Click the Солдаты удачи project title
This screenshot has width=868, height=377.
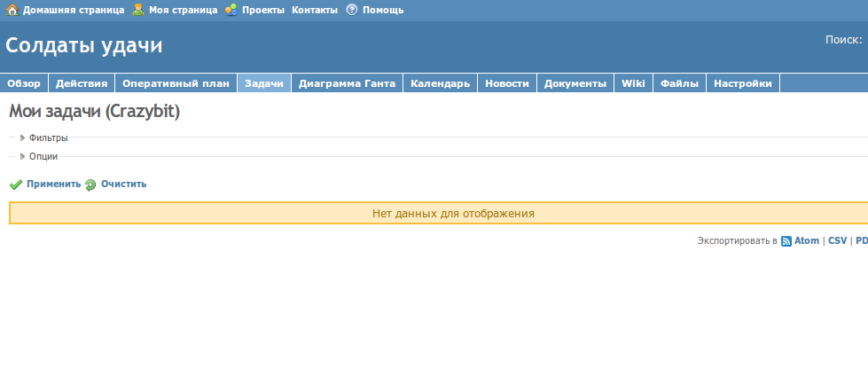click(84, 45)
